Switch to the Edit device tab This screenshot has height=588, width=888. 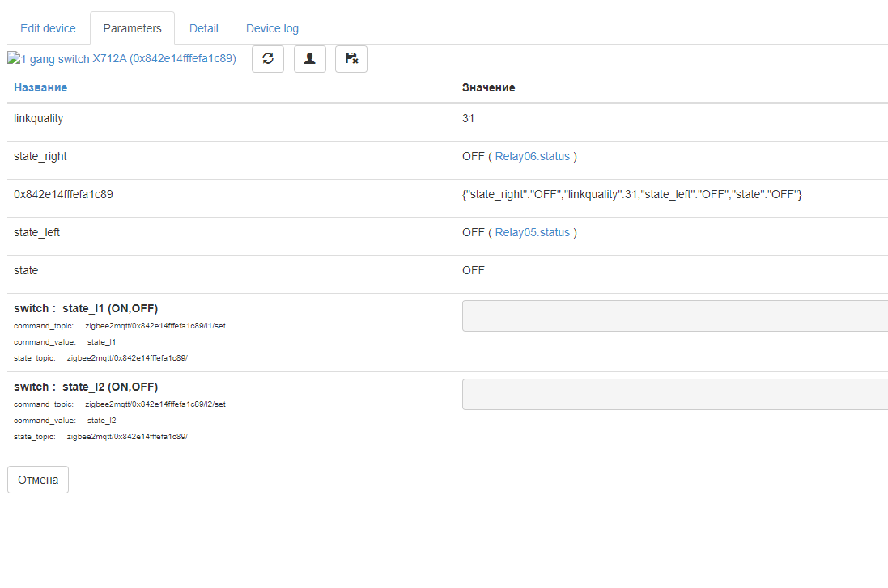click(x=48, y=28)
